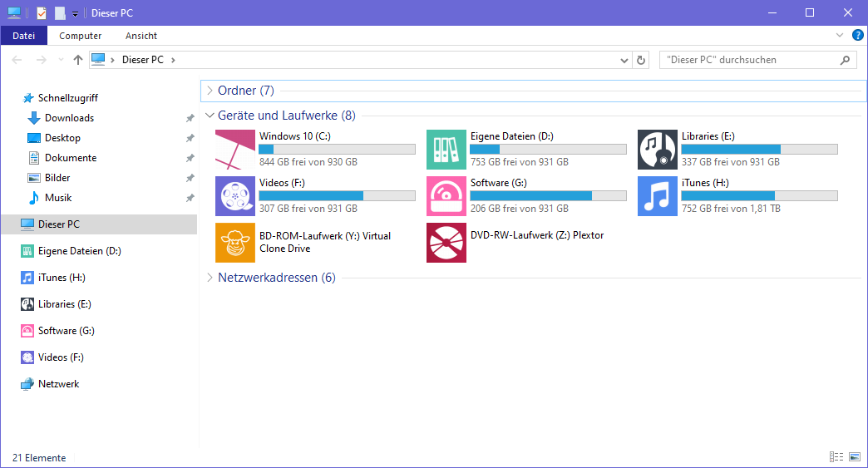Screen dimensions: 868x468
Task: Select the BD-ROM-Laufwerk (Y:) Virtual Clone Drive icon
Action: tap(234, 242)
